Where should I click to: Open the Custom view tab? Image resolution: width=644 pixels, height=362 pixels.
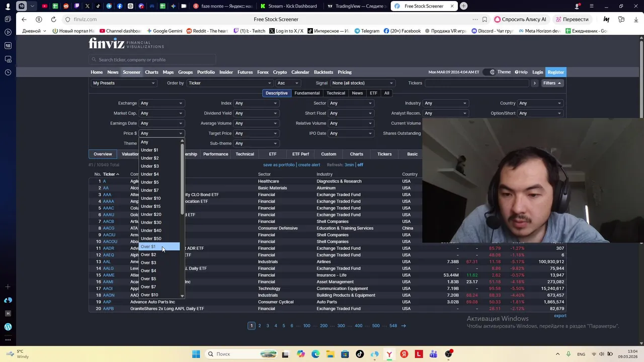329,154
